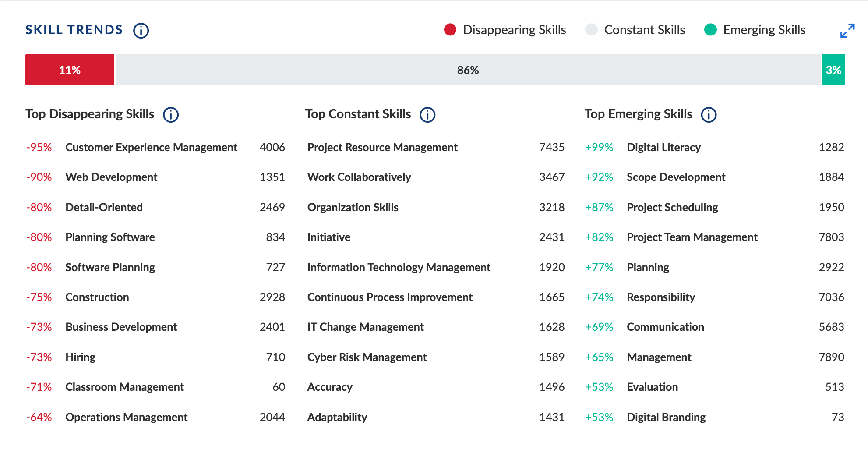
Task: Click Scope Development skill
Action: click(x=676, y=177)
